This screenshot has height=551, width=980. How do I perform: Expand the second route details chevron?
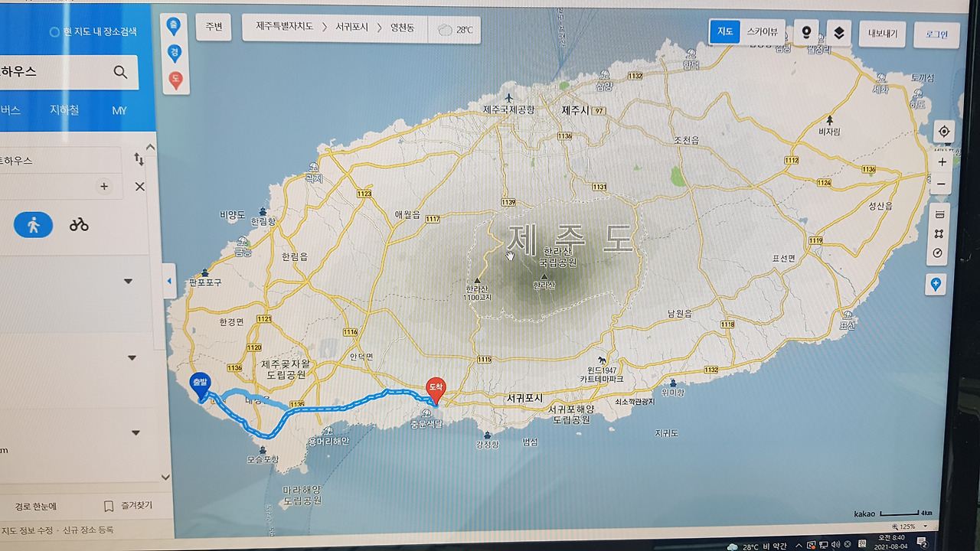coord(132,357)
